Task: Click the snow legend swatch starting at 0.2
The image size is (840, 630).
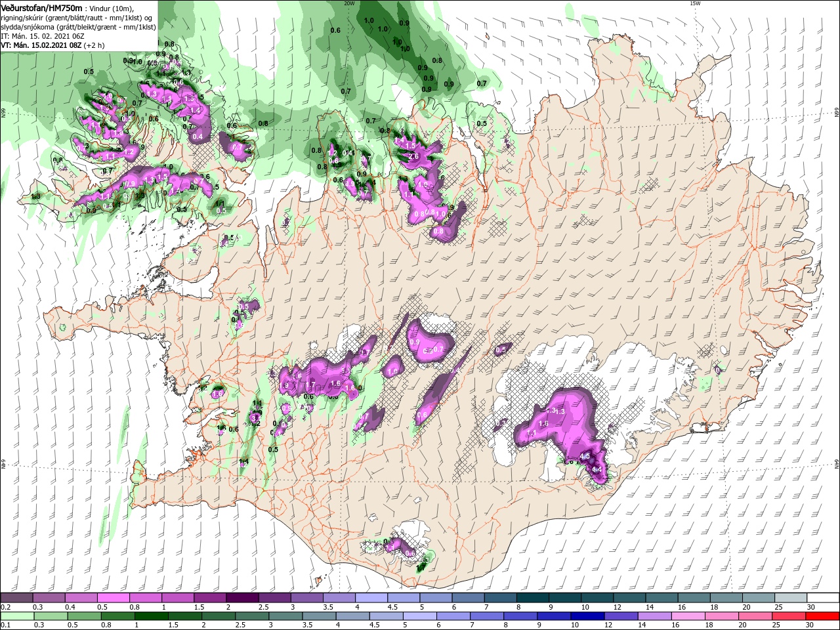Action: [16, 598]
